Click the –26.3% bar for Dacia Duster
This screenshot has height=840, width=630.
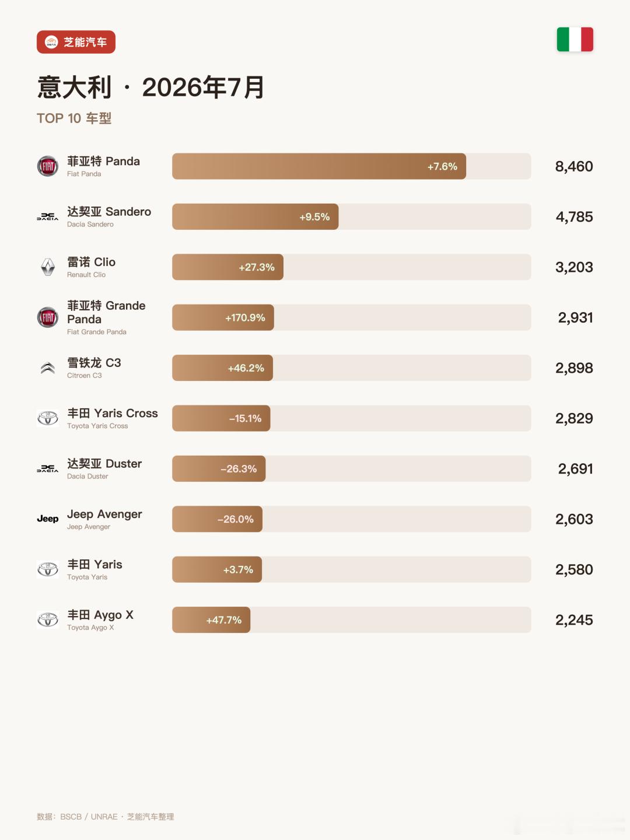coord(219,468)
